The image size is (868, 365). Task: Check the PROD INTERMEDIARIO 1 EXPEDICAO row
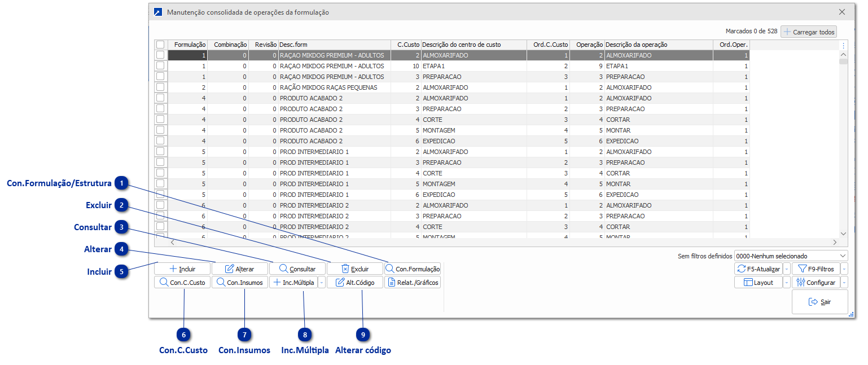[x=160, y=195]
